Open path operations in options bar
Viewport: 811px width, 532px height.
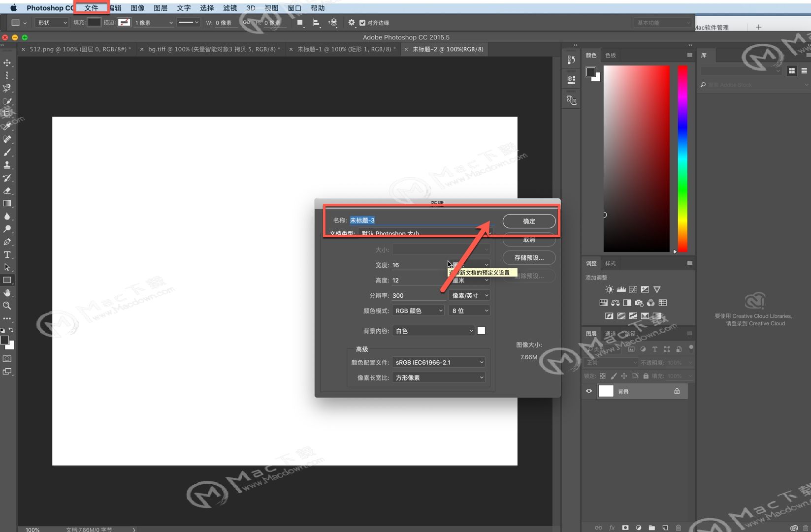pyautogui.click(x=300, y=23)
